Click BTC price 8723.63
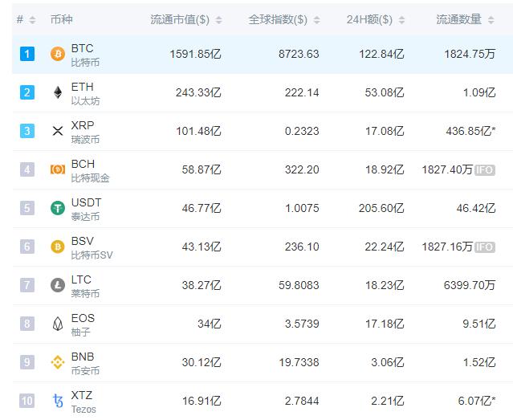Viewport: 513px width, 420px height. (x=299, y=54)
